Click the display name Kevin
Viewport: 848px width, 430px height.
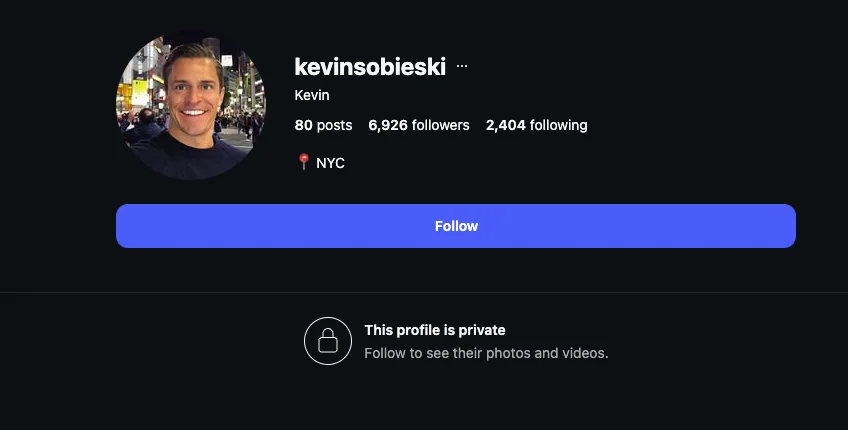pyautogui.click(x=312, y=95)
